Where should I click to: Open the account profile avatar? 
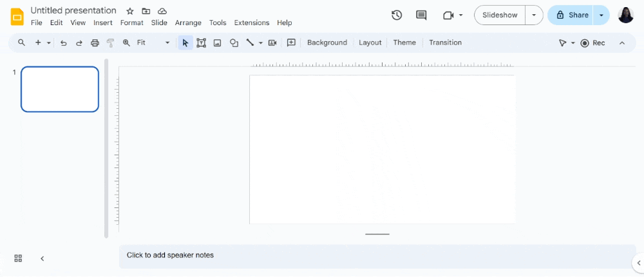(625, 15)
